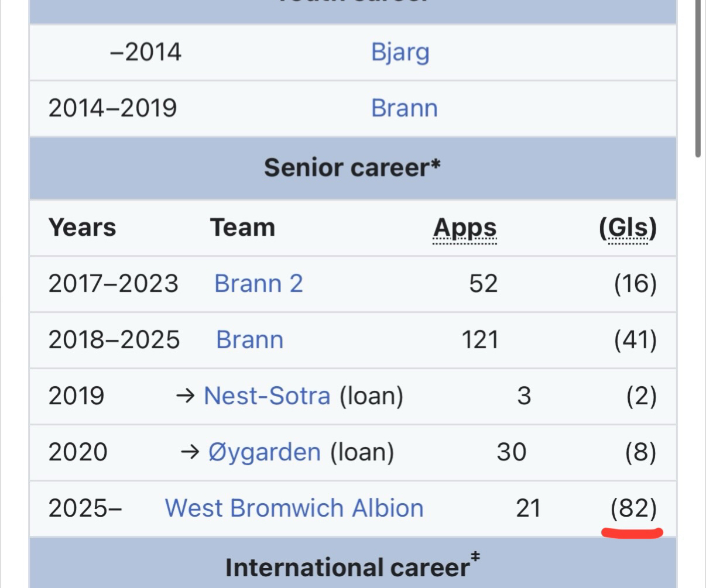Tap the International career section header

(x=352, y=567)
